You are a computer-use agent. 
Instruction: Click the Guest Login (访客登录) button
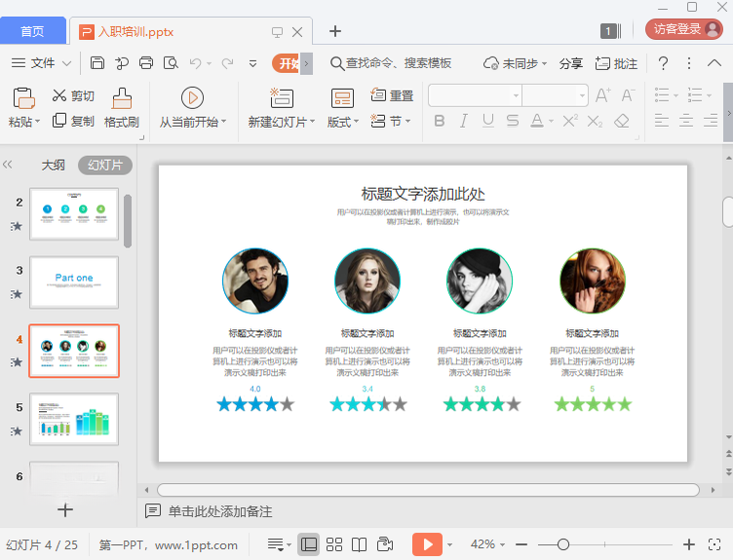tap(683, 29)
